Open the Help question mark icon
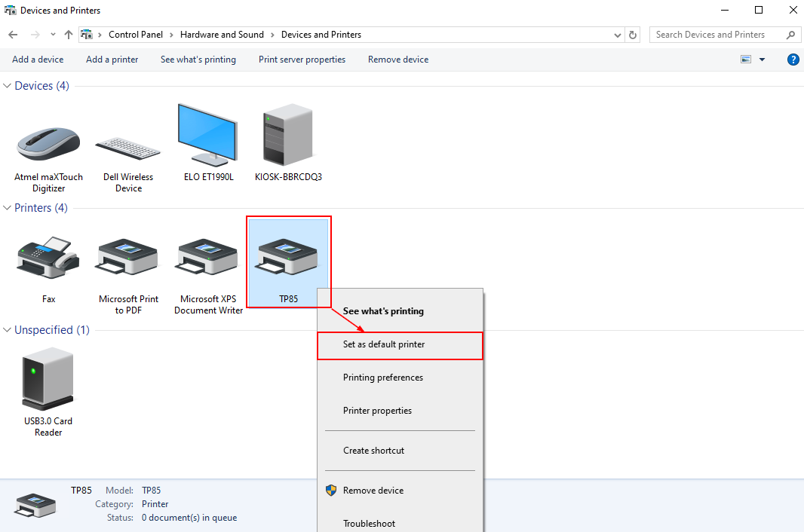 [x=793, y=60]
